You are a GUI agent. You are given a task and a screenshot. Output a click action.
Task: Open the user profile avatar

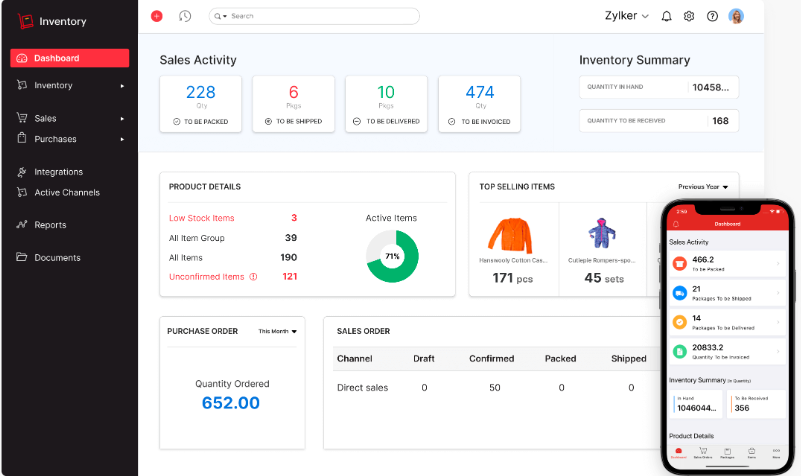coord(736,16)
